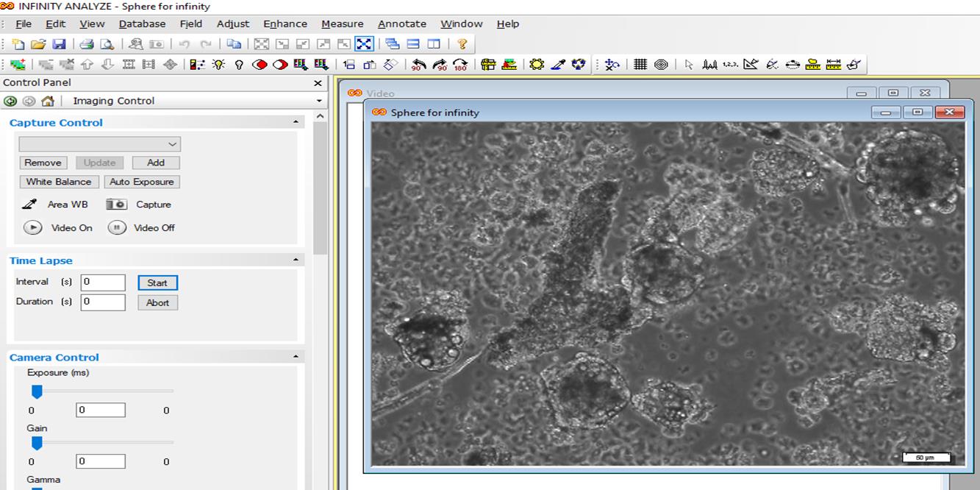
Task: Turn Video Off with pause button
Action: 117,227
